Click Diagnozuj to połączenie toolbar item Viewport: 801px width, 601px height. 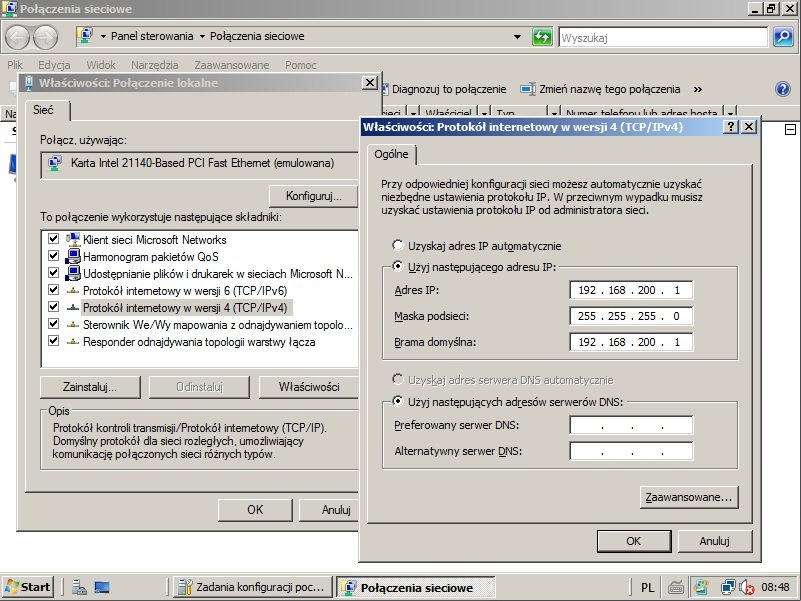pos(443,89)
